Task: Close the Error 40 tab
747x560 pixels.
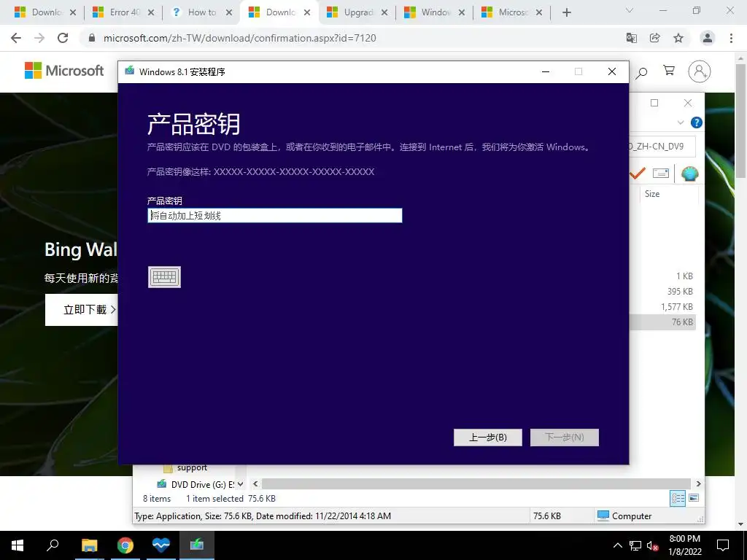Action: [151, 13]
